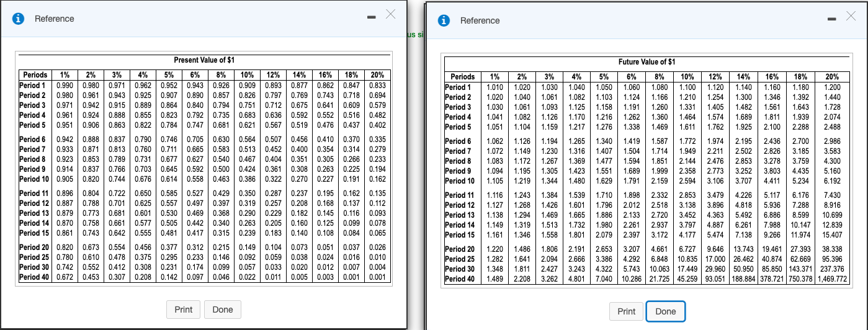The image size is (868, 330).
Task: Close the Present Value Reference window
Action: point(390,14)
